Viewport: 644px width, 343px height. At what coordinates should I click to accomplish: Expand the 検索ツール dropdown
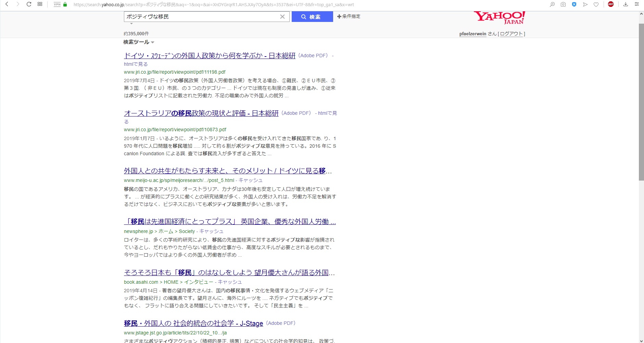pos(139,42)
